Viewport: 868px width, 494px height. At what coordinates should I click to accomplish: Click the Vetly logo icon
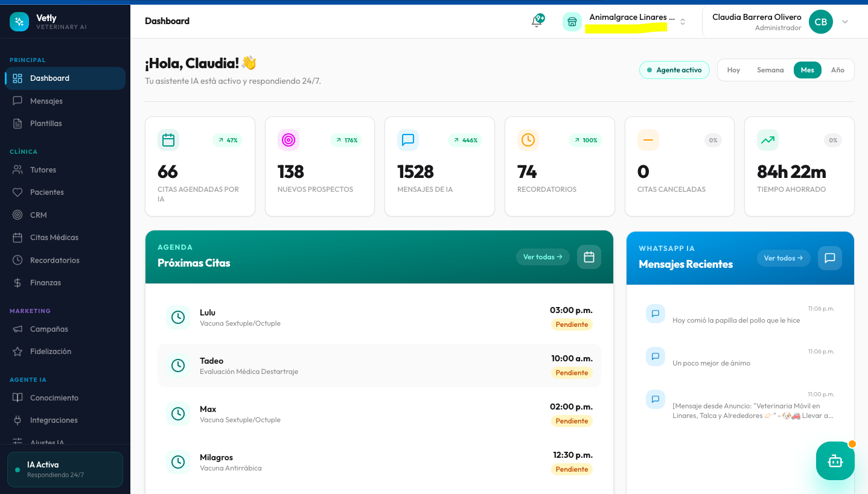point(19,22)
